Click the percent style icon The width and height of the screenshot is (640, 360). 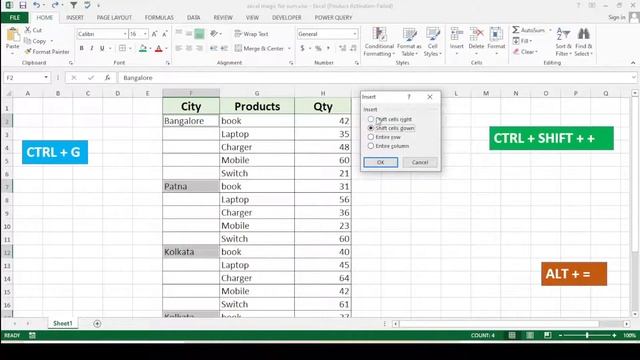click(318, 48)
